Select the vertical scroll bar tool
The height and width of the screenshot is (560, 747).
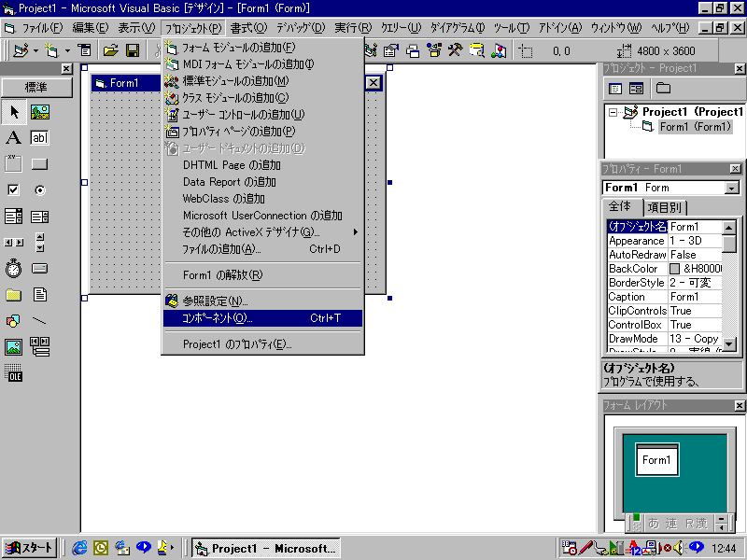tap(40, 243)
